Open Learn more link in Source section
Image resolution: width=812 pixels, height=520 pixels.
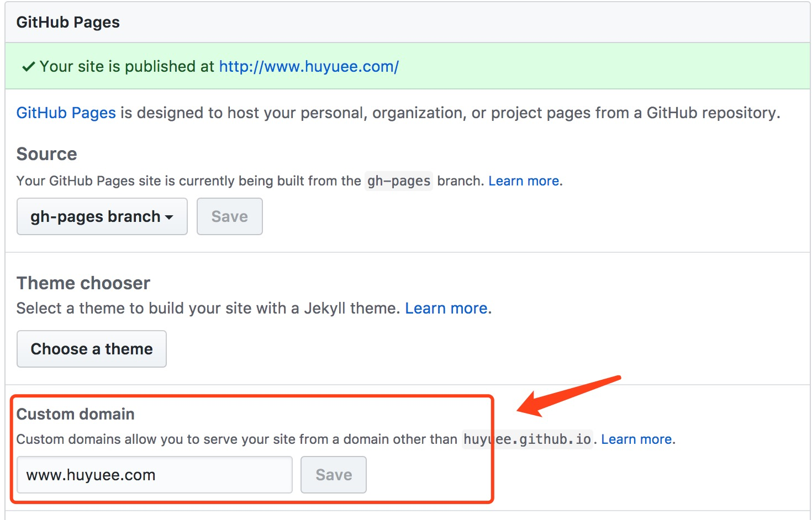524,181
